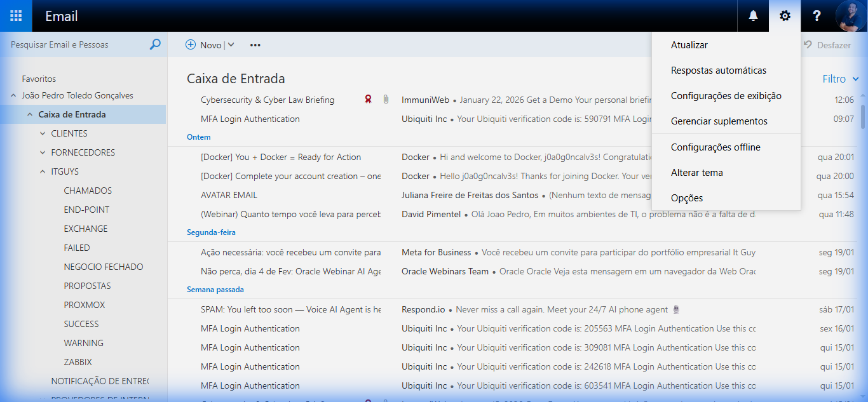Open the Filtro dropdown
The image size is (868, 402).
tap(840, 78)
